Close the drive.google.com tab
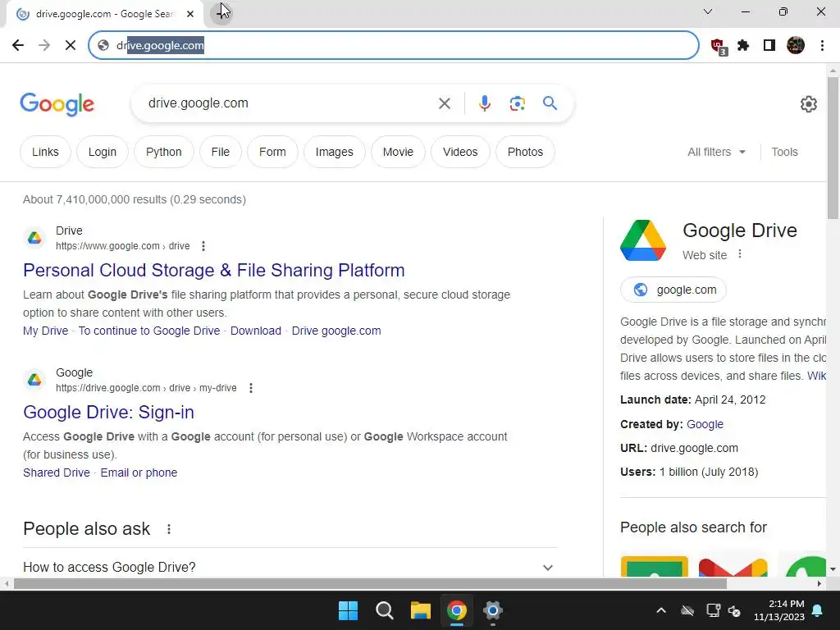The height and width of the screenshot is (630, 840). 190,14
